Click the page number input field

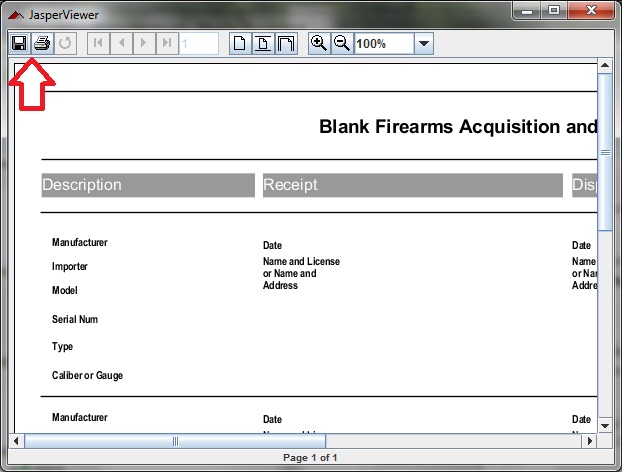[x=198, y=43]
